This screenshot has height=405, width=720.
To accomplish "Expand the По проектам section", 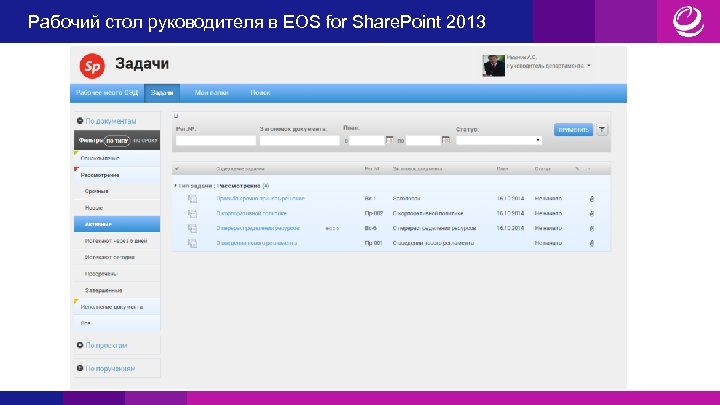I will [x=80, y=345].
